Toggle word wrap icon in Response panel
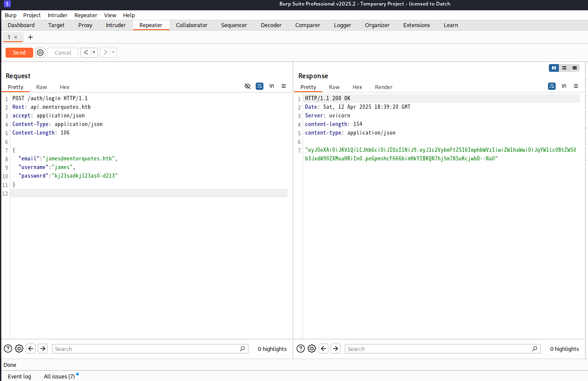 552,86
